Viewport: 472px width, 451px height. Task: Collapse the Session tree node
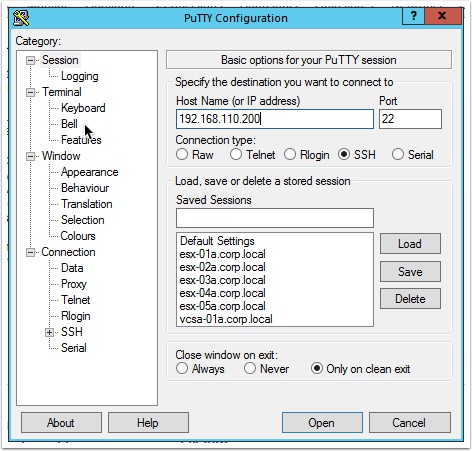pyautogui.click(x=30, y=60)
